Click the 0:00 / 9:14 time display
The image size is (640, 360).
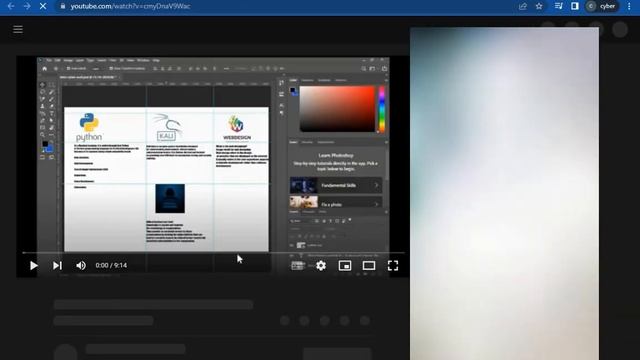[111, 265]
